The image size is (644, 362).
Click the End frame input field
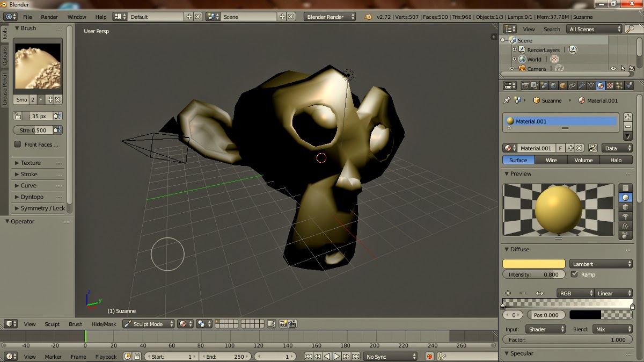225,357
